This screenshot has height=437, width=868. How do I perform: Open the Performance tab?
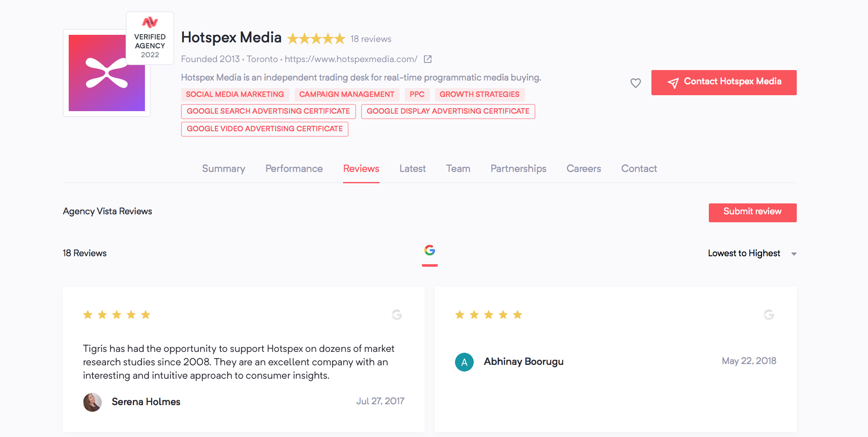[294, 169]
